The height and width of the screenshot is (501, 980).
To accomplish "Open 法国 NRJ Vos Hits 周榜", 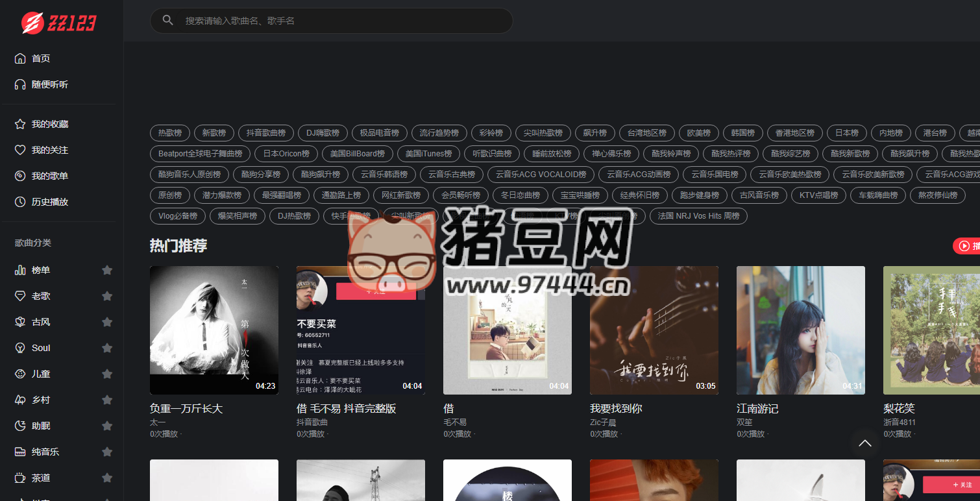I will point(698,216).
